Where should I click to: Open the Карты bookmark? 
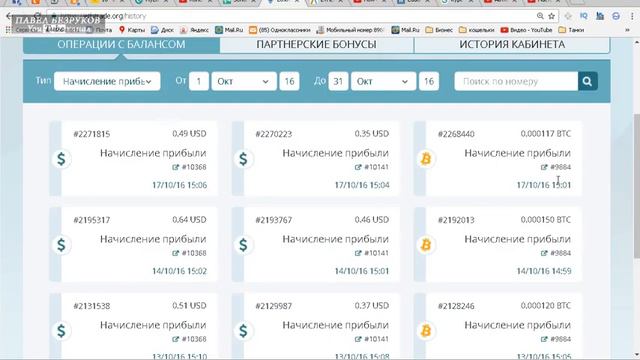132,30
